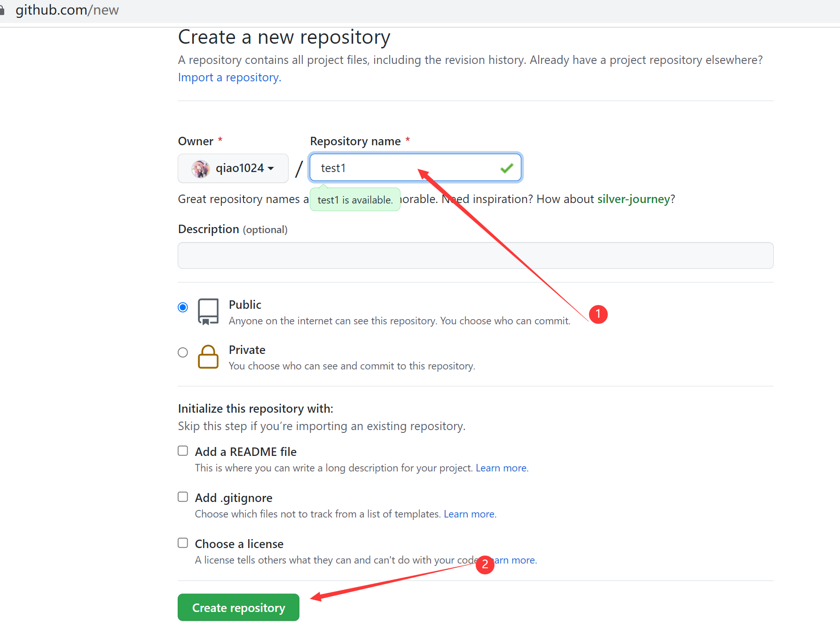Click 'Initialize this repository with:' heading
Viewport: 840px width, 635px height.
coord(256,408)
